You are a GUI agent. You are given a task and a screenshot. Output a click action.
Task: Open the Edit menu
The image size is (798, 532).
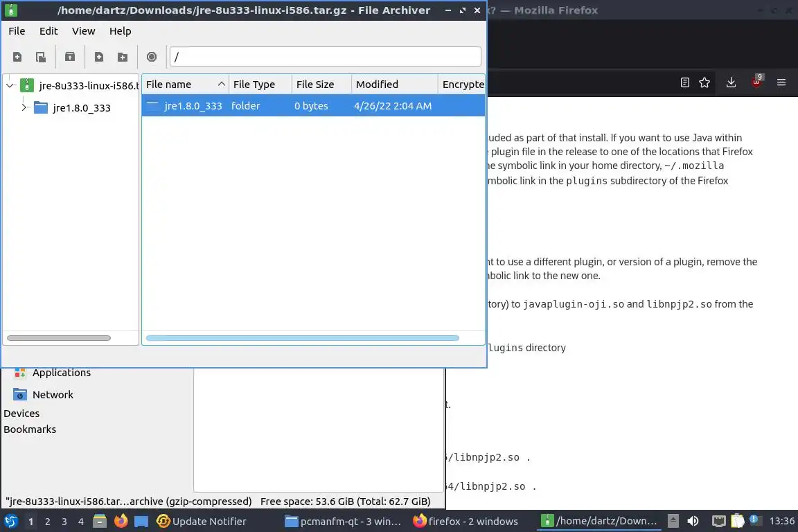(x=48, y=31)
